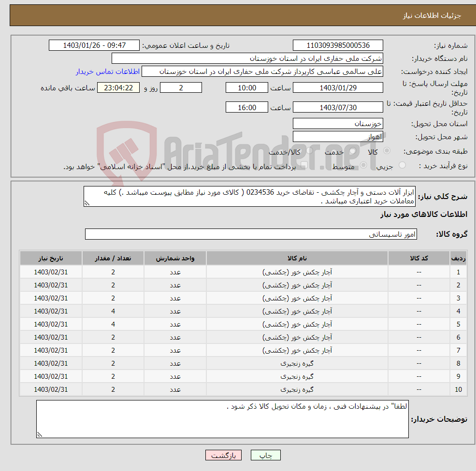Click row number 10 cell
Viewport: 476px width, 471px height.
pyautogui.click(x=458, y=390)
